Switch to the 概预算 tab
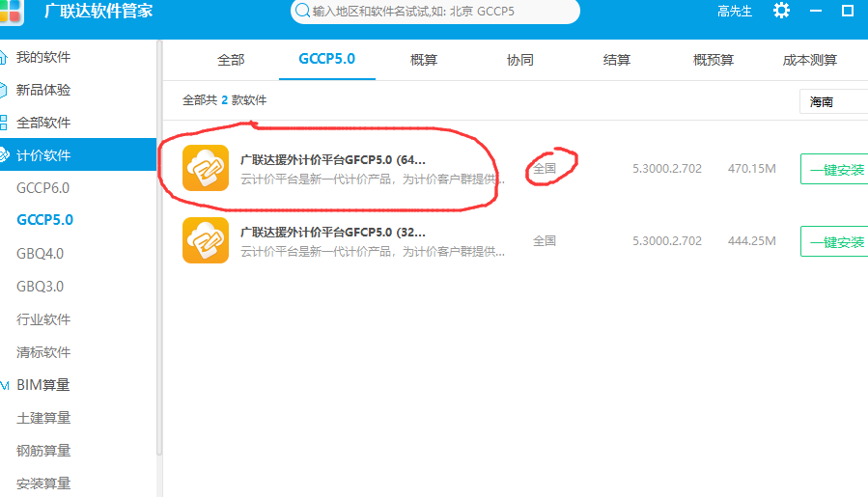This screenshot has width=868, height=497. (713, 60)
